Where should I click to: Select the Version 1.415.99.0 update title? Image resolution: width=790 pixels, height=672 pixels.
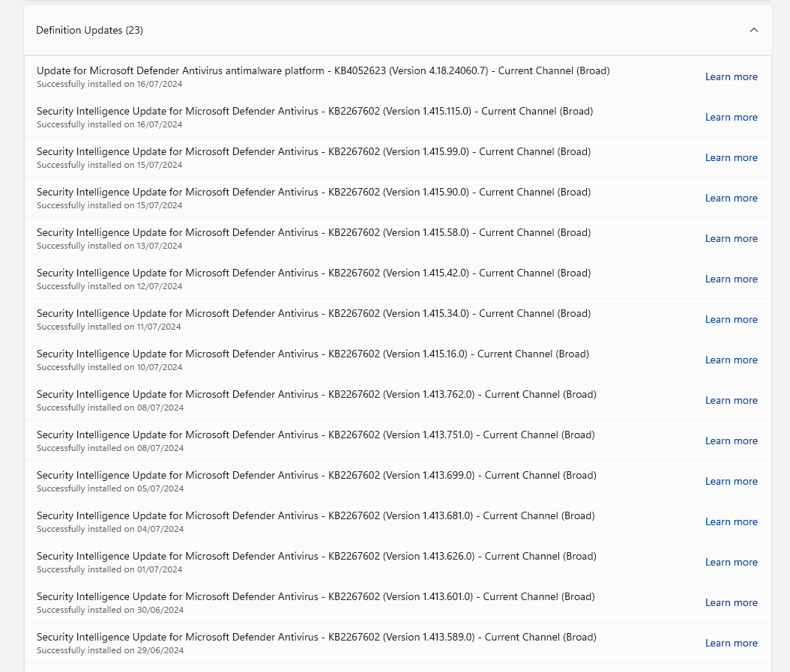[x=313, y=151]
